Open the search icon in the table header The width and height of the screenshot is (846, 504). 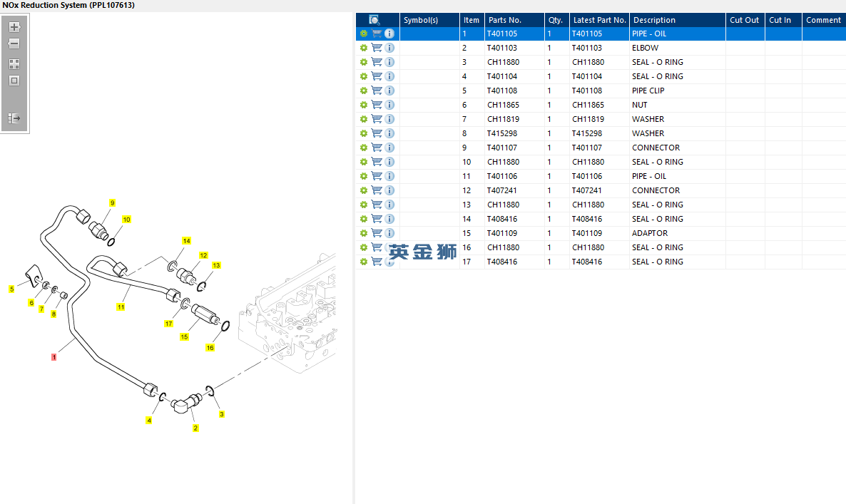tap(374, 20)
